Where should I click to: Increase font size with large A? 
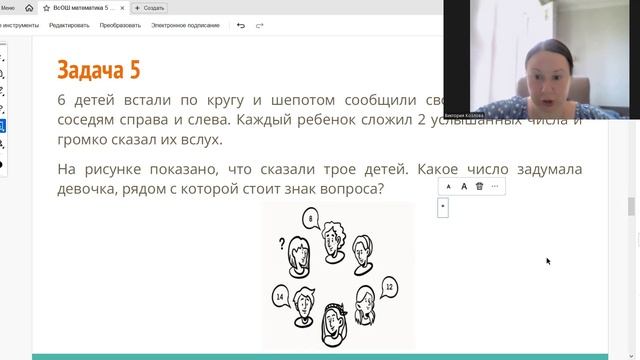pos(464,187)
